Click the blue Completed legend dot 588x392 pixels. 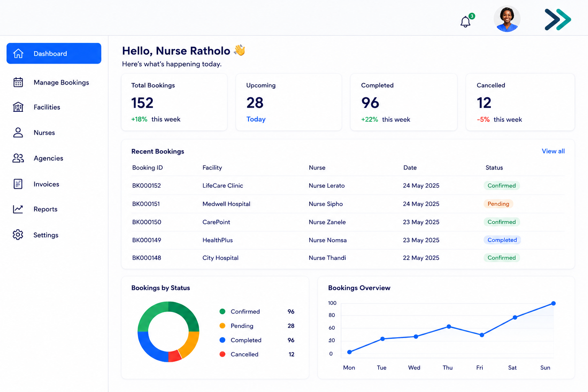tap(222, 340)
